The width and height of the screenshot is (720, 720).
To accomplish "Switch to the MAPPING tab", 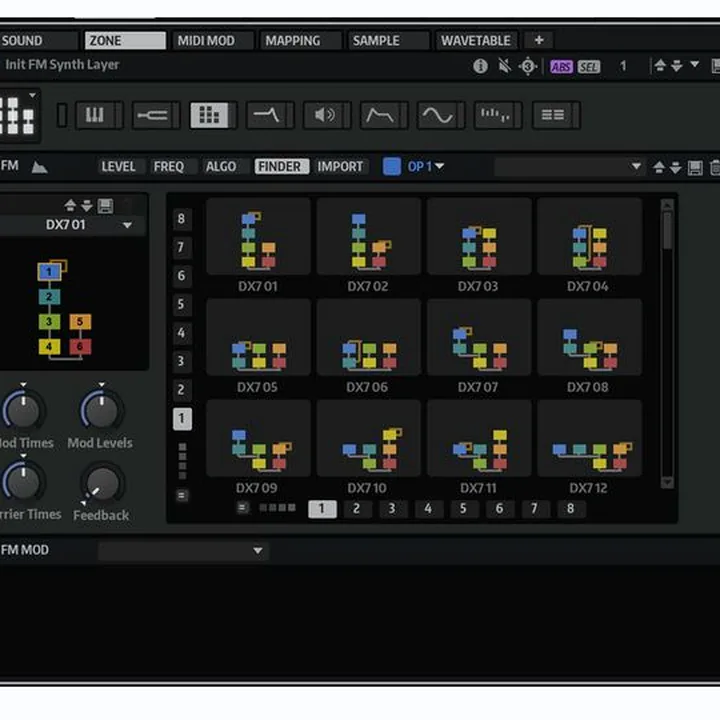I will [299, 40].
